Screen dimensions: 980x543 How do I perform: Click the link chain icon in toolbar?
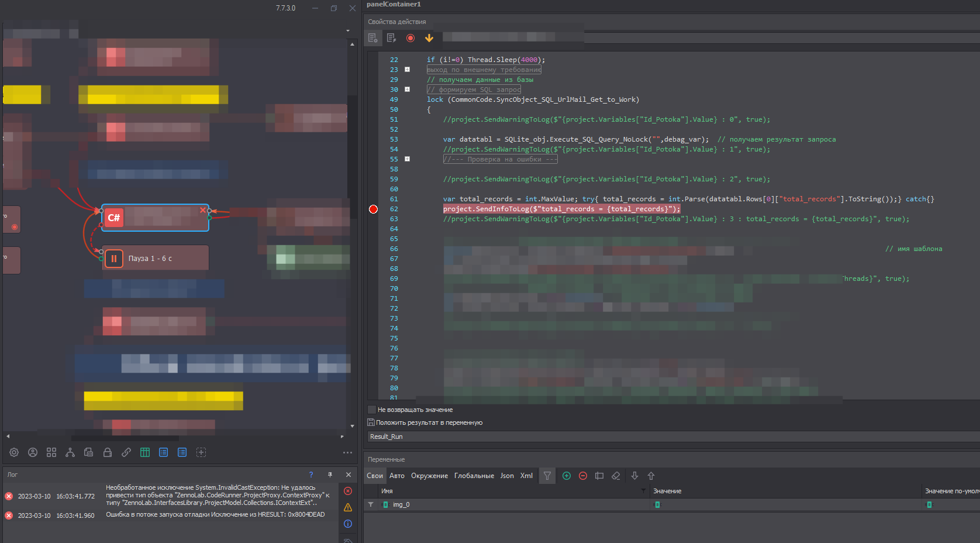[126, 452]
